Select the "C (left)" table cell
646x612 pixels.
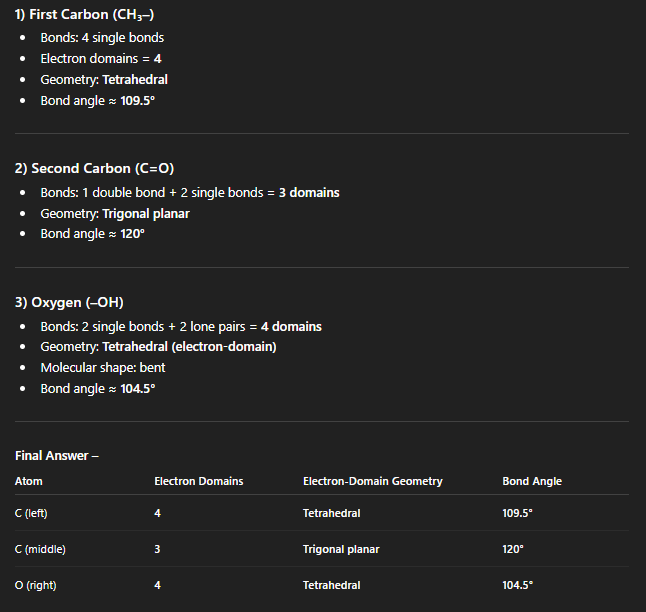point(35,513)
